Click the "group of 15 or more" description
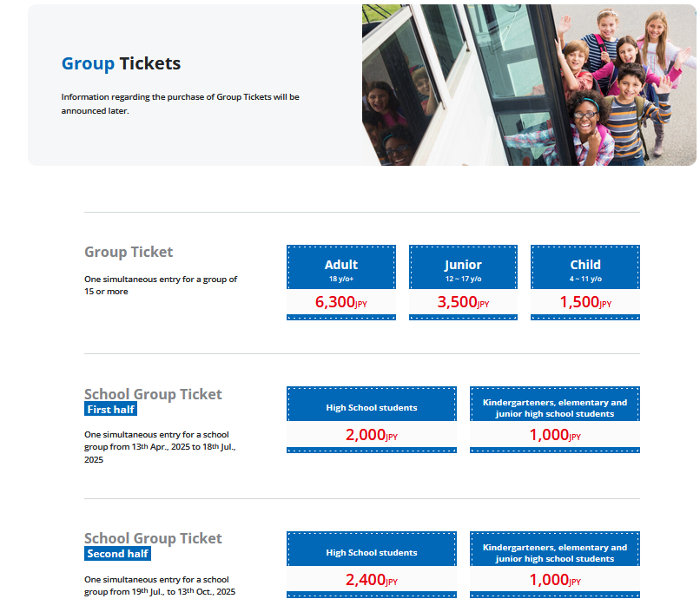This screenshot has width=700, height=612. (161, 285)
